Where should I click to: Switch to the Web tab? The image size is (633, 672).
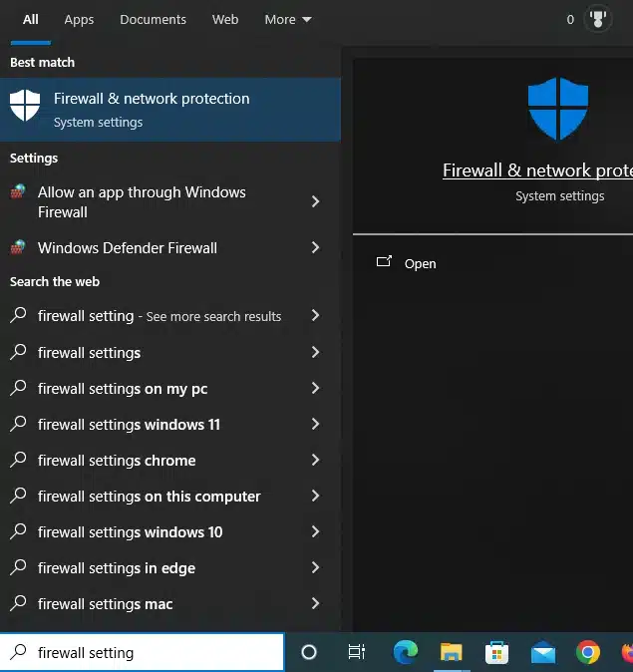(225, 20)
